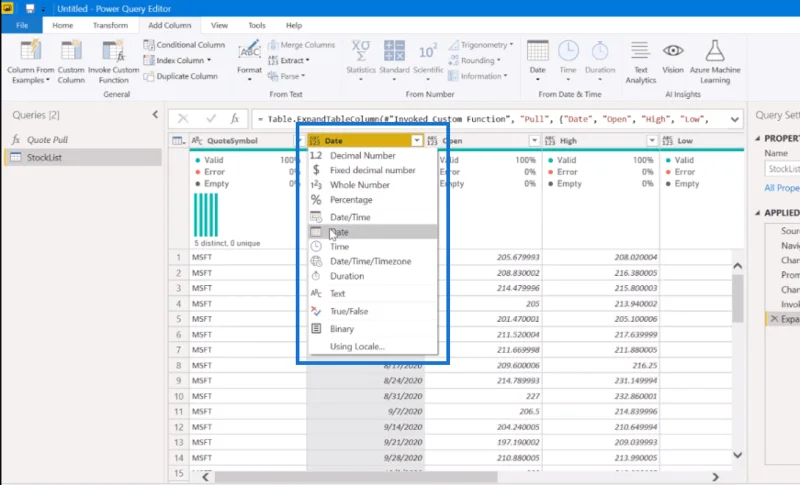Collapse the Queries pane
The width and height of the screenshot is (800, 485).
coord(155,115)
